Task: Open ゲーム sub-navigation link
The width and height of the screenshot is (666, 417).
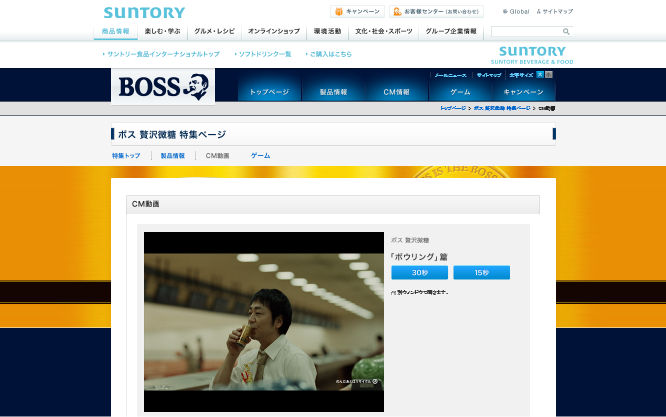Action: tap(260, 156)
